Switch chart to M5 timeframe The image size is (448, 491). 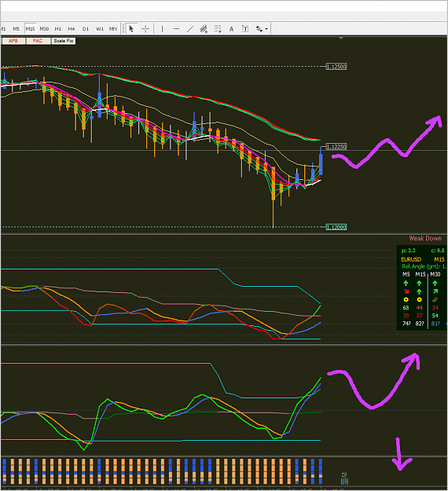pos(17,29)
